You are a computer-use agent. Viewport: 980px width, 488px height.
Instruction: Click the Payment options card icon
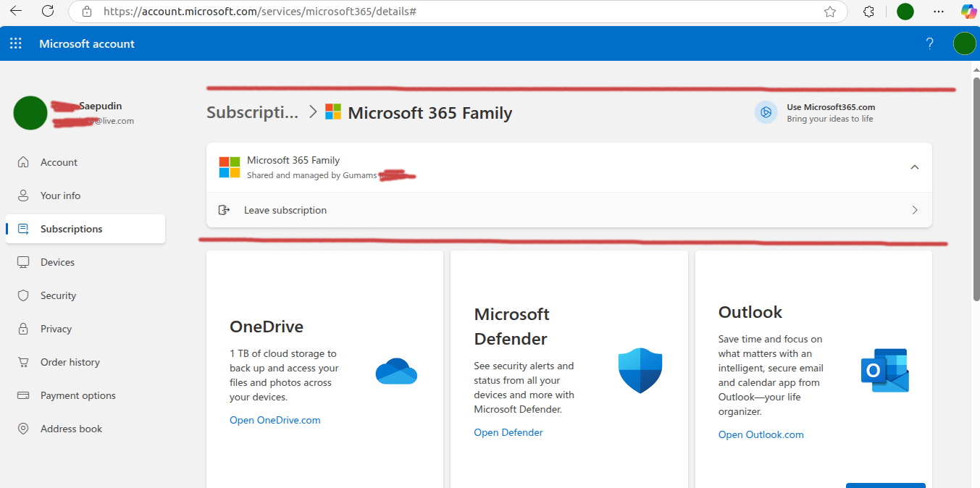(23, 395)
